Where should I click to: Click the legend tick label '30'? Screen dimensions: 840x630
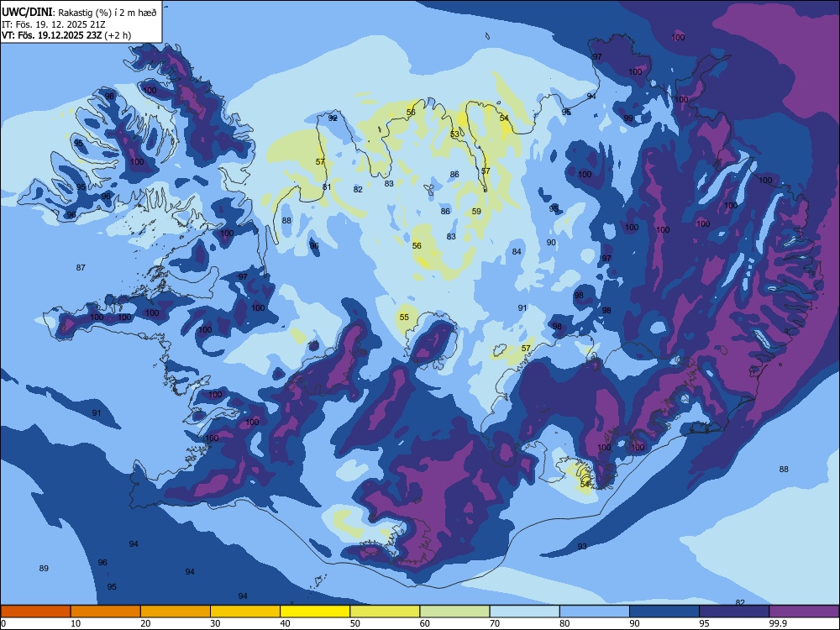pyautogui.click(x=215, y=623)
